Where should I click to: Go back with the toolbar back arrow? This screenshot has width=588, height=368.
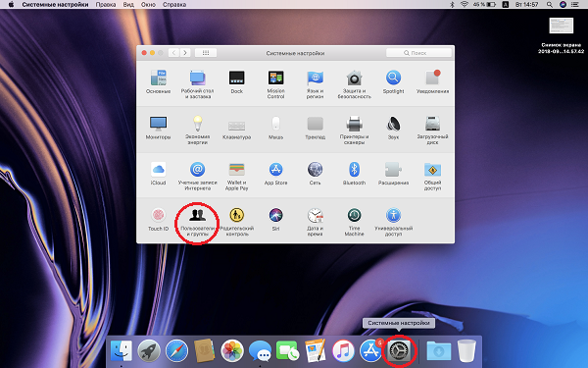pos(173,53)
